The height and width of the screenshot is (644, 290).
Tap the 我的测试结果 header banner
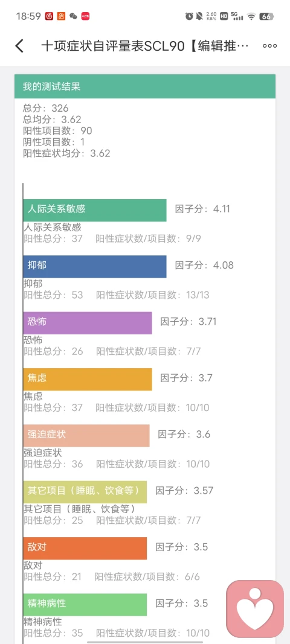(x=145, y=86)
